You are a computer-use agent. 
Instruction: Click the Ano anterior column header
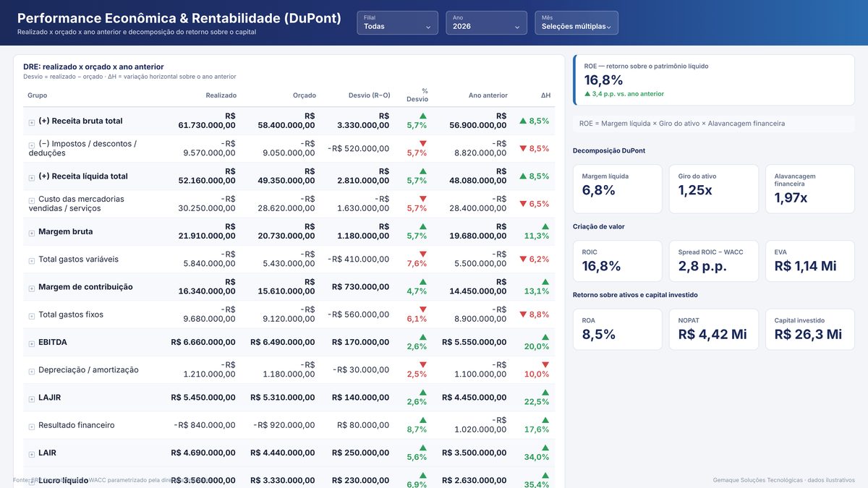point(488,95)
